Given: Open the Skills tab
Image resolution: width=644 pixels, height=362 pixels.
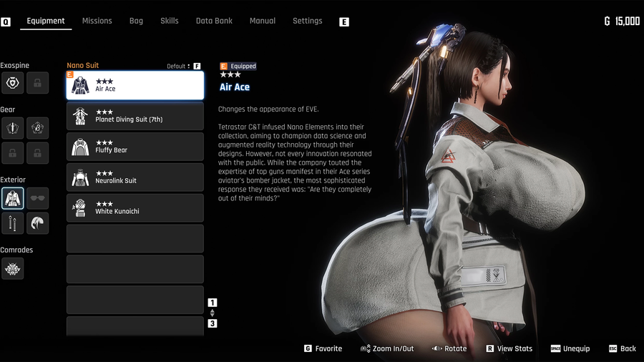Looking at the screenshot, I should point(170,21).
